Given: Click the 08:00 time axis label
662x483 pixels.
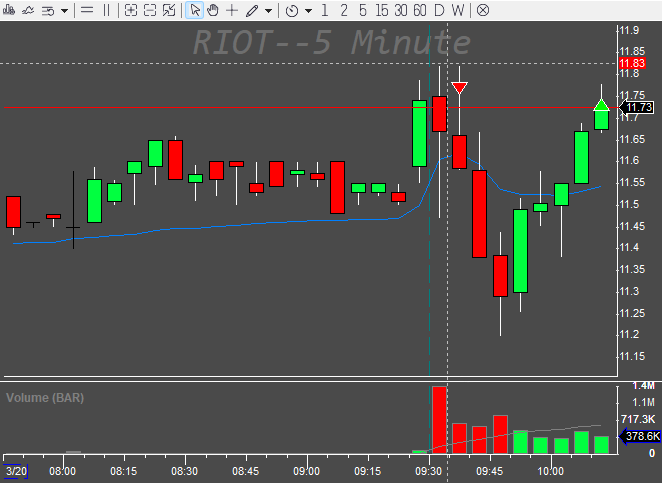Looking at the screenshot, I should [x=62, y=471].
